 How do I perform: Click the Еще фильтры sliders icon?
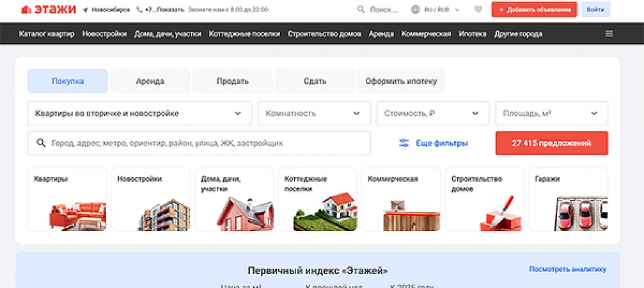point(404,143)
